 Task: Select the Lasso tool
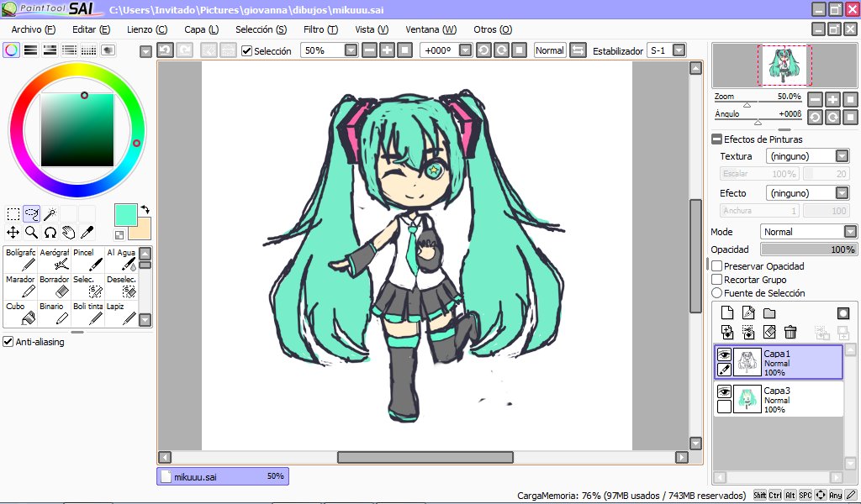click(x=31, y=214)
